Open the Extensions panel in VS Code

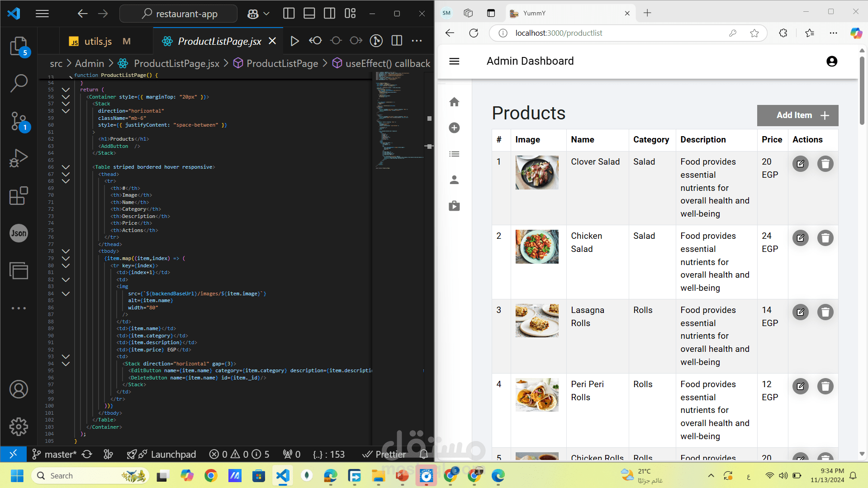tap(19, 196)
